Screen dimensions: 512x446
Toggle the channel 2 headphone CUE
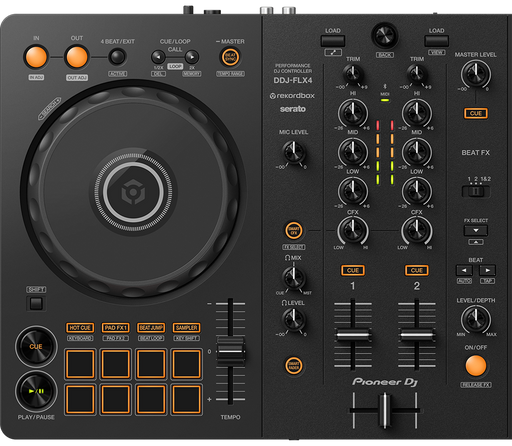[x=417, y=270]
